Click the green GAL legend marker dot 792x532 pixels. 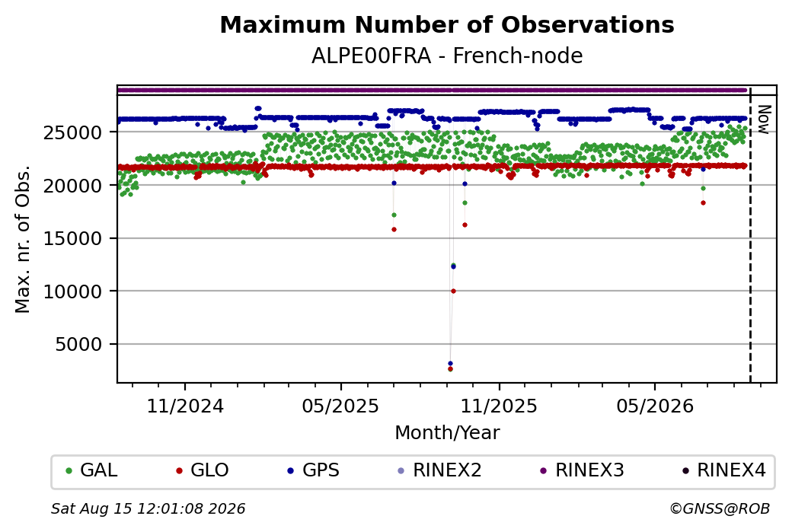point(69,471)
